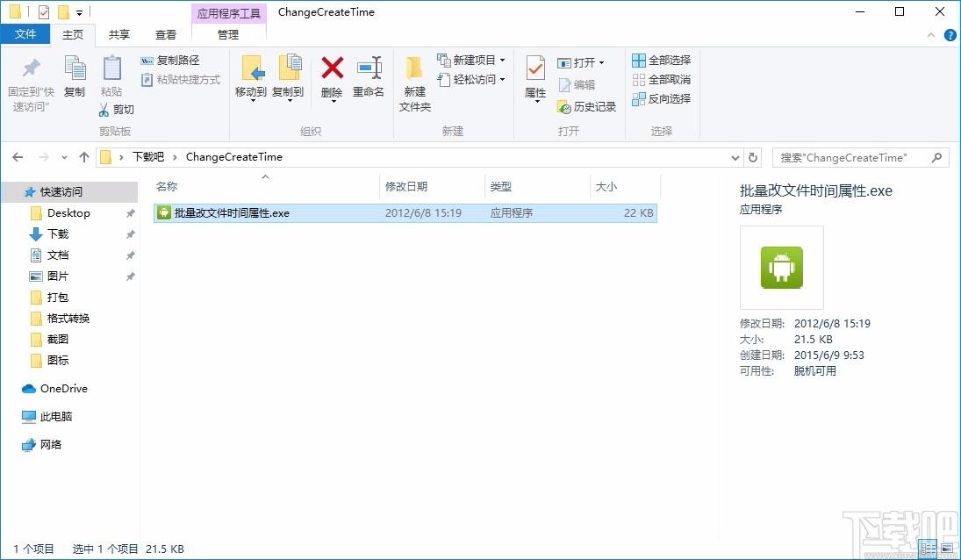Click Invert selection (反向选择)

click(662, 98)
